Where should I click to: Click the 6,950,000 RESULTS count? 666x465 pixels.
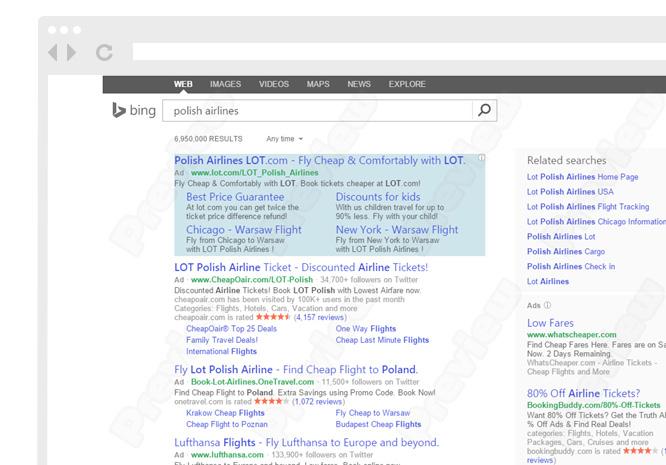pos(208,139)
